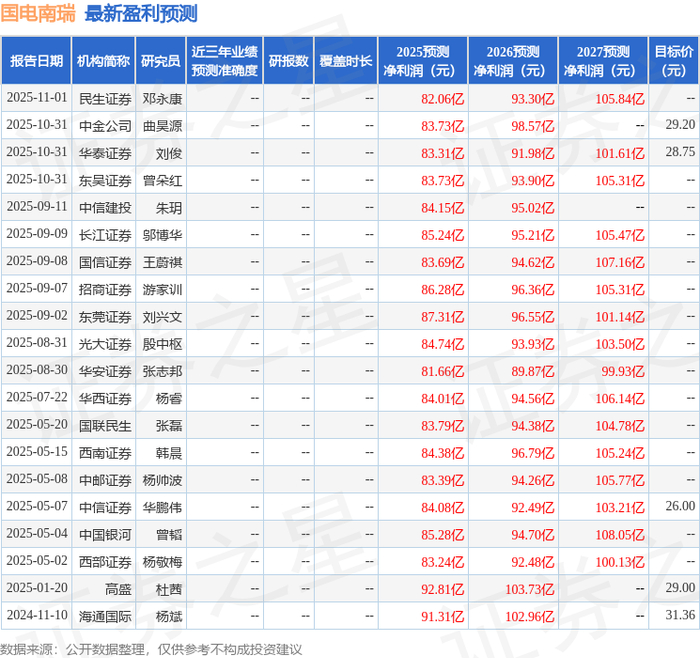The image size is (700, 658).
Task: Click the 数据来源 disclaimer footer text
Action: (151, 649)
